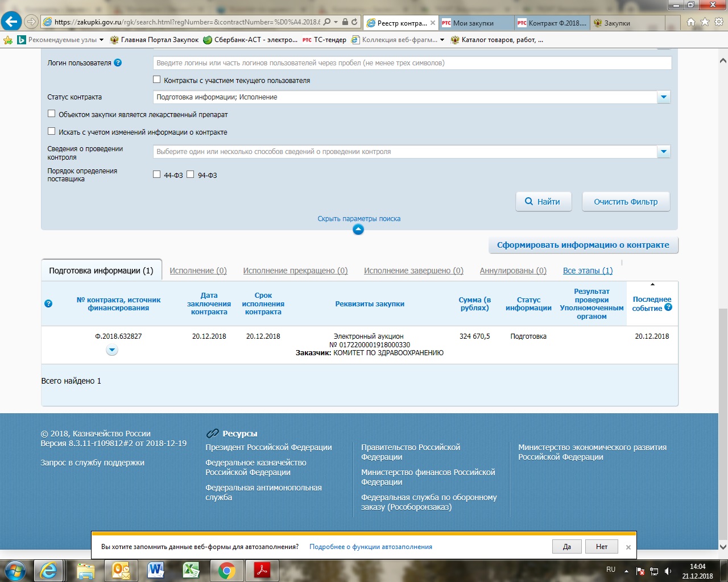Click the browser address bar URL

tap(187, 22)
